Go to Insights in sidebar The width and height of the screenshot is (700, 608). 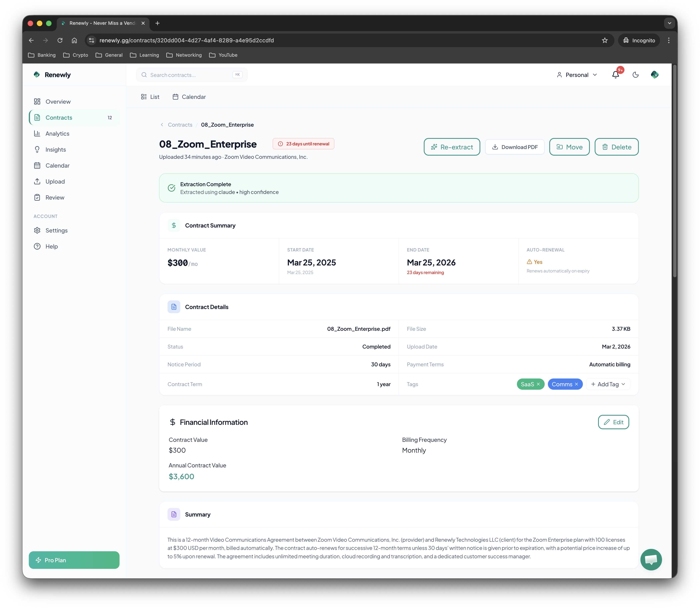(55, 150)
